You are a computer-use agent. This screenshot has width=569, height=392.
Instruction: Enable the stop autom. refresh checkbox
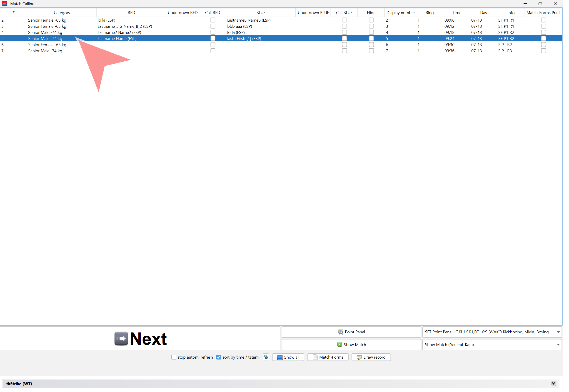coord(174,357)
